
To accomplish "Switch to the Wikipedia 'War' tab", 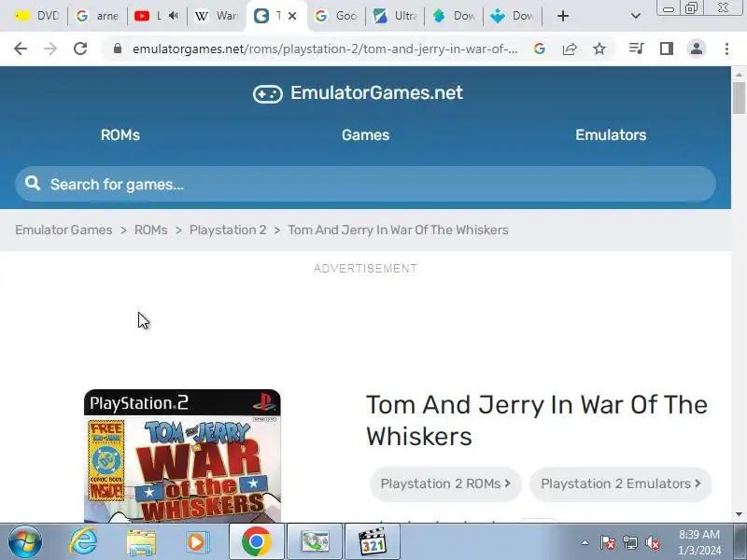I will coord(217,16).
